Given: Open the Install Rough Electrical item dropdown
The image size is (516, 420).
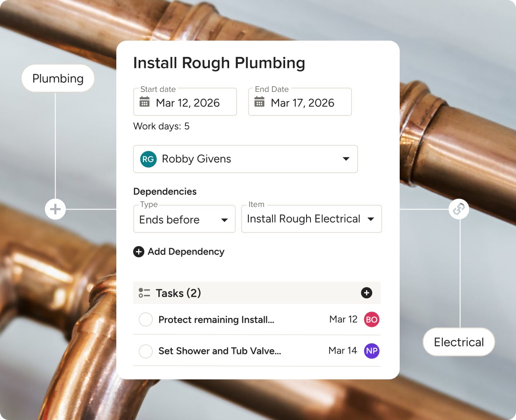Looking at the screenshot, I should point(371,219).
